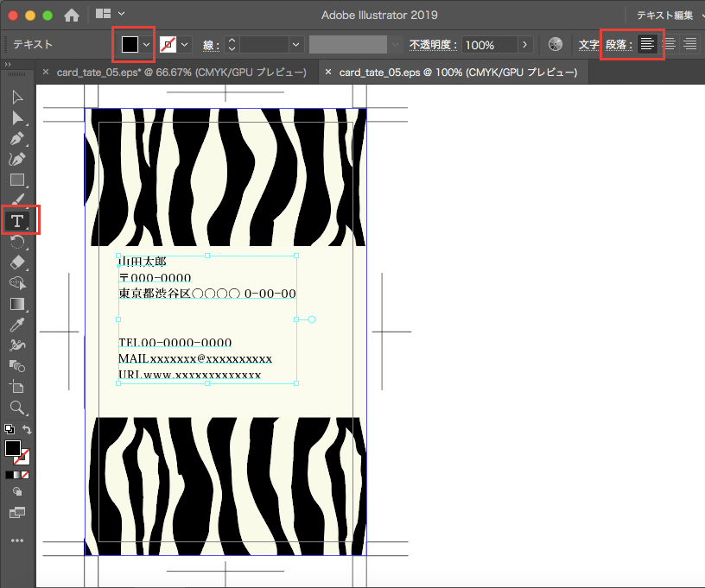
Task: Pick the Direct Selection tool
Action: (16, 117)
